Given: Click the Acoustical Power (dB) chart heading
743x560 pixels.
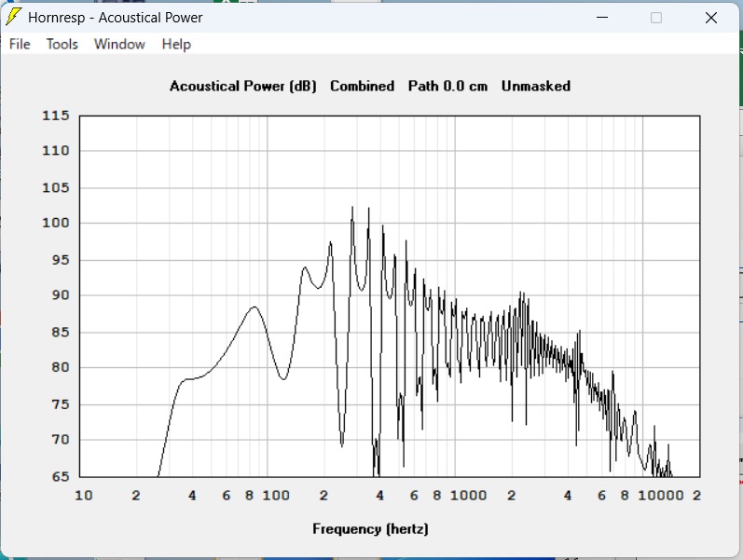Looking at the screenshot, I should pyautogui.click(x=242, y=86).
